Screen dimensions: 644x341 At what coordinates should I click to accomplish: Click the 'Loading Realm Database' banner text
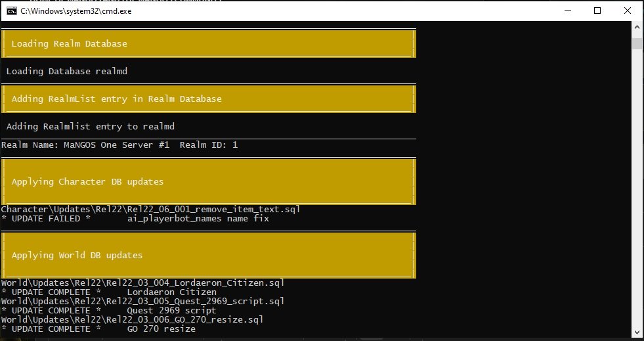tap(69, 44)
